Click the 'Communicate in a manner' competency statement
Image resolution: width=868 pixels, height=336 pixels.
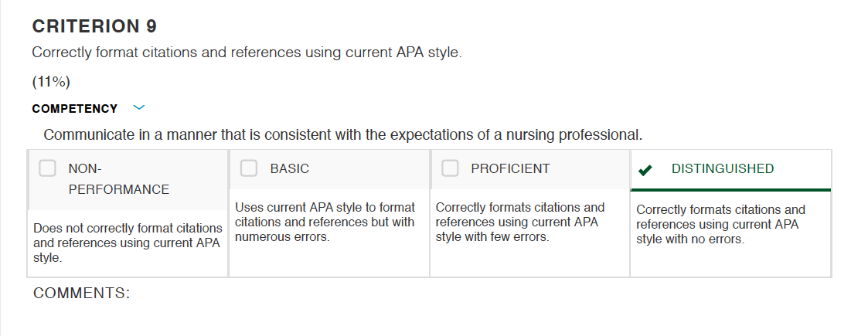click(x=342, y=134)
